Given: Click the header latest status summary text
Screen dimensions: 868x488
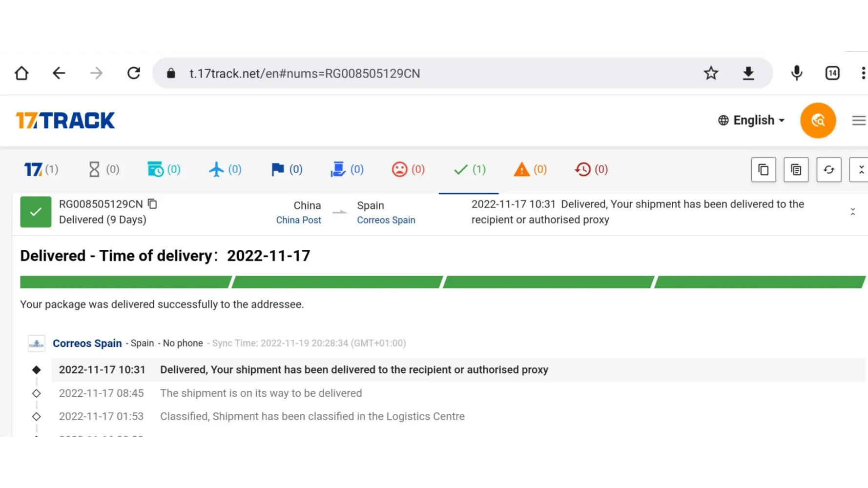Looking at the screenshot, I should (638, 212).
